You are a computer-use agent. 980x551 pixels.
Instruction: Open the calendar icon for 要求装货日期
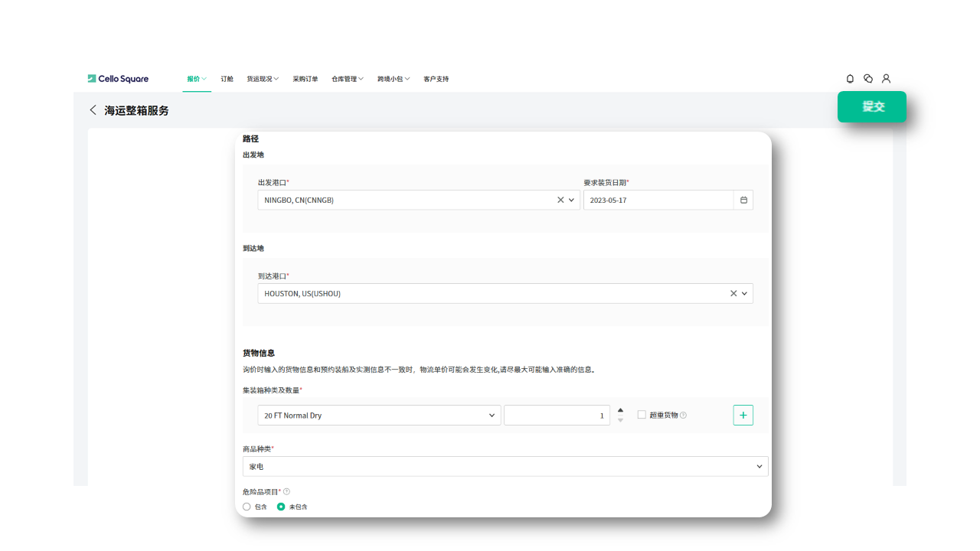point(743,201)
